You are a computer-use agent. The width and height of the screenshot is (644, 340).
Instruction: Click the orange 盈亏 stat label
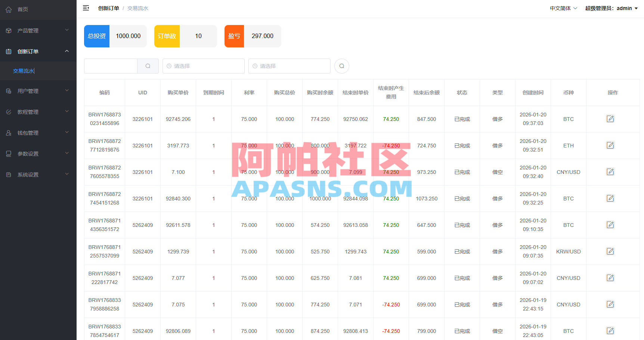234,36
